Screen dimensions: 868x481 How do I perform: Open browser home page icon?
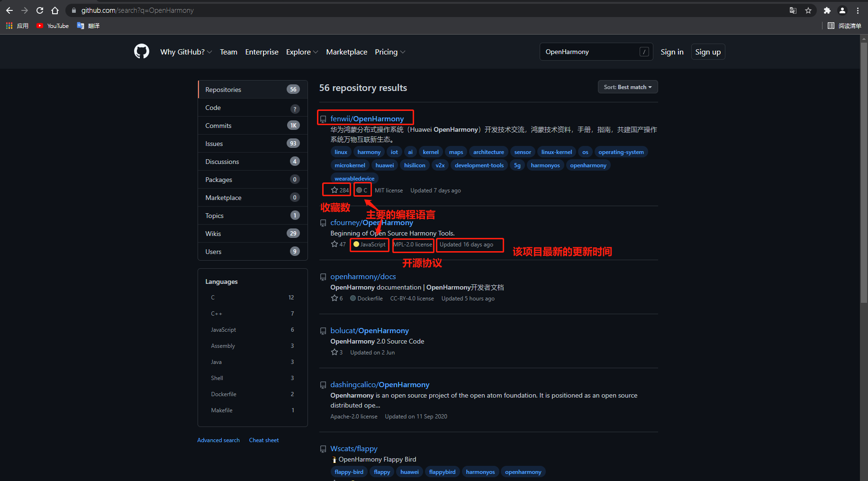(x=55, y=10)
